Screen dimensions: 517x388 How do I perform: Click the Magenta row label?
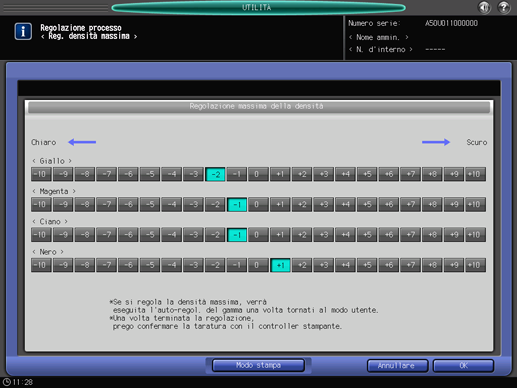pos(54,191)
